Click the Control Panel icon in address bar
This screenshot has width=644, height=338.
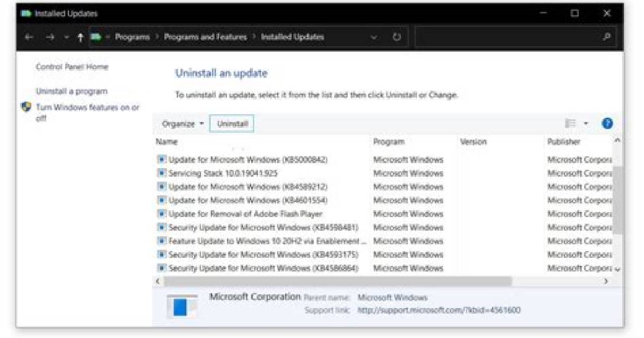pos(96,37)
